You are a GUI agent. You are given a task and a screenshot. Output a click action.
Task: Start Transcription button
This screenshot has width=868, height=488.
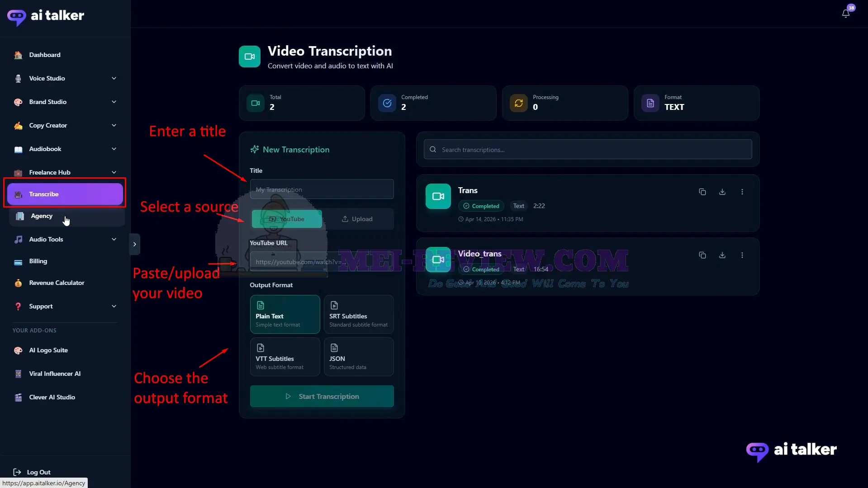point(322,396)
